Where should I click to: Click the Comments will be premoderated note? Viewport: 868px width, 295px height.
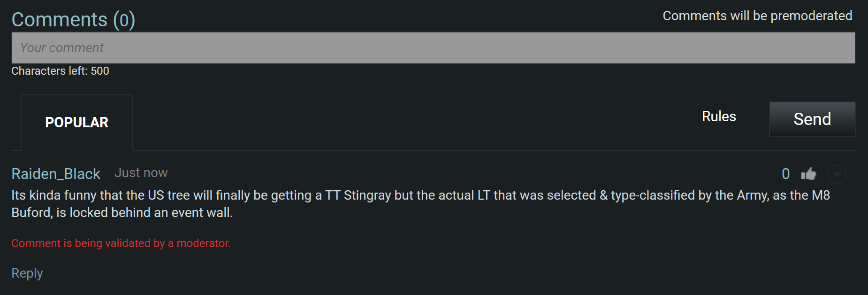tap(757, 16)
